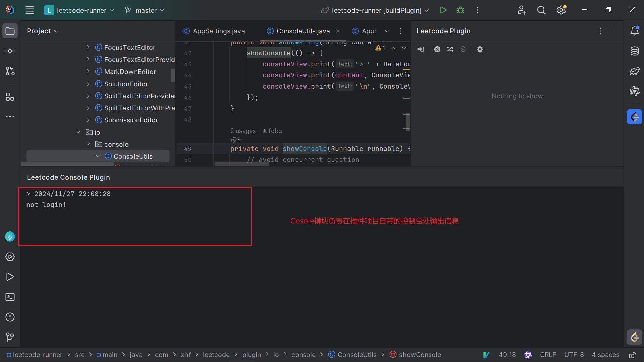644x362 pixels.
Task: Collapse the ConsoleUtils class node
Action: tap(98, 156)
